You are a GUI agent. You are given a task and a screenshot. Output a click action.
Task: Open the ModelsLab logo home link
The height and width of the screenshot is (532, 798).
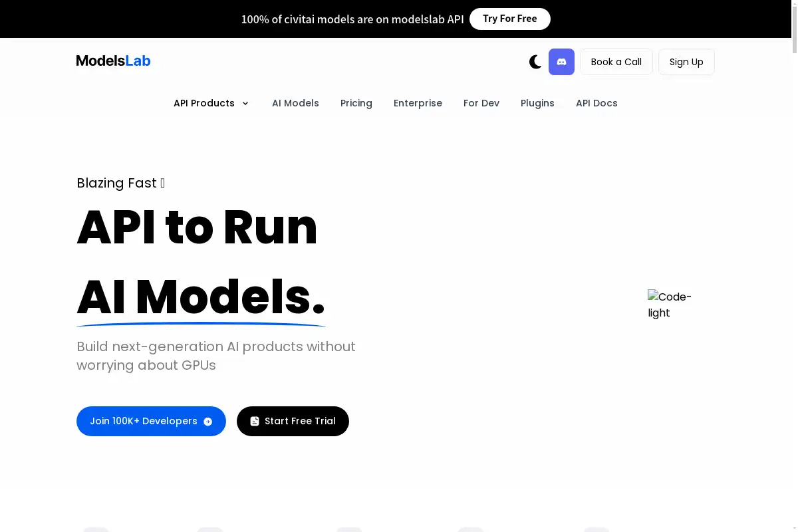pyautogui.click(x=114, y=61)
